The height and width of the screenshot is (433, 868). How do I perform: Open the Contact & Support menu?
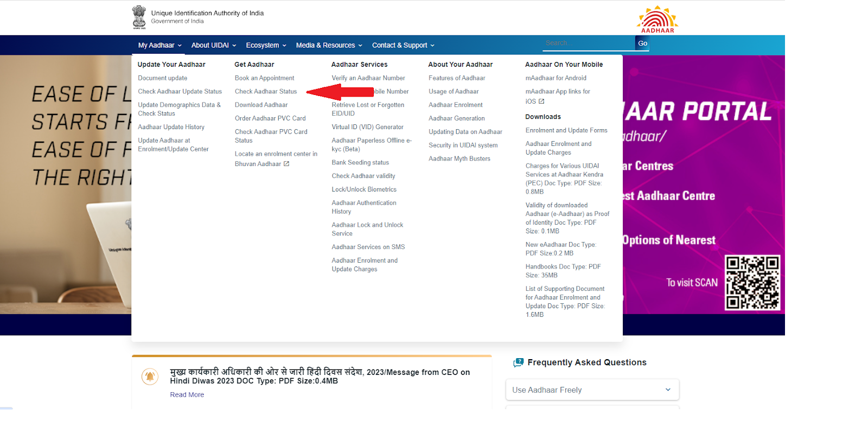[403, 46]
